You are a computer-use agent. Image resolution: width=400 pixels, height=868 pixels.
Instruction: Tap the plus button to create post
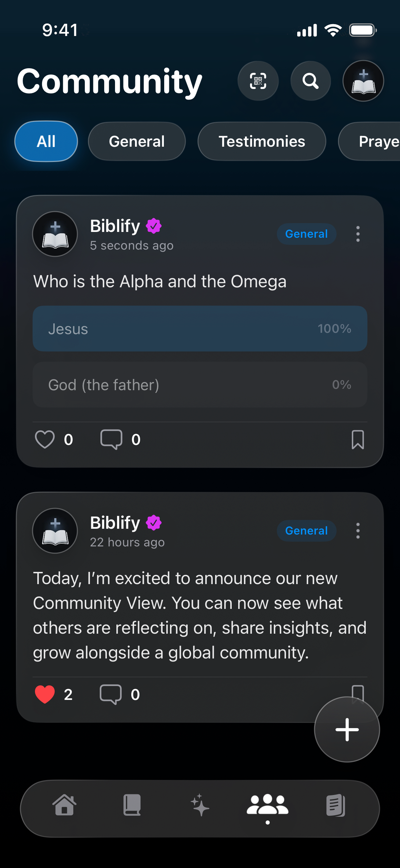[347, 729]
